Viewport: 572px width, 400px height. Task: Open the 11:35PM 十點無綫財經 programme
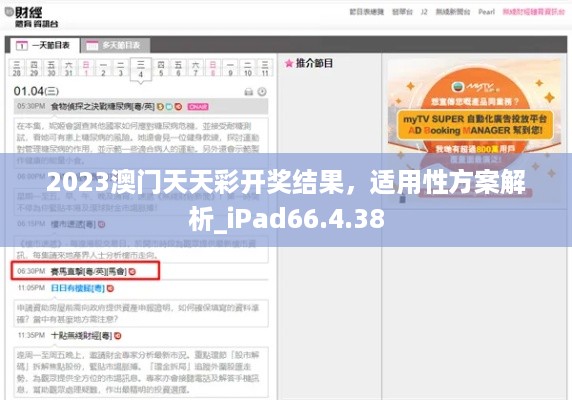[x=81, y=335]
